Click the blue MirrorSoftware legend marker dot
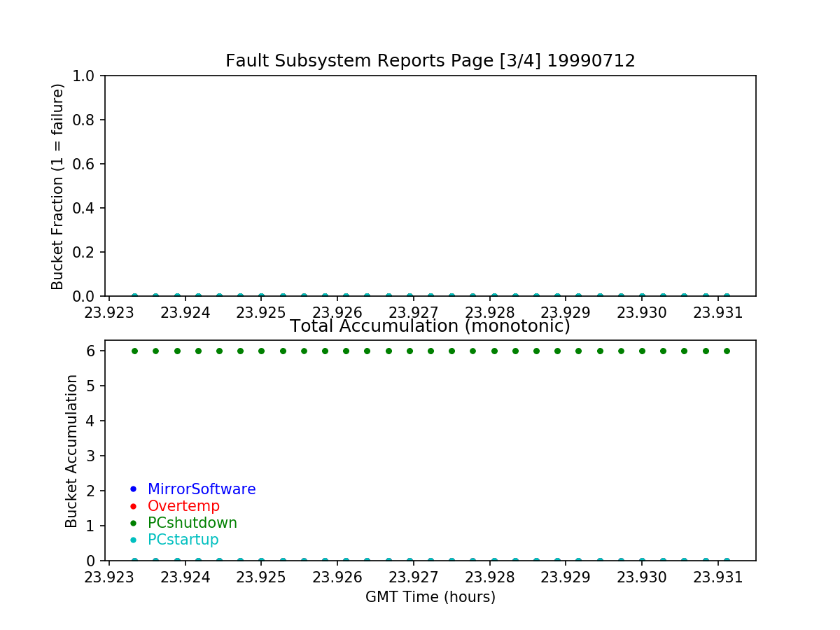The height and width of the screenshot is (630, 840). pyautogui.click(x=133, y=489)
